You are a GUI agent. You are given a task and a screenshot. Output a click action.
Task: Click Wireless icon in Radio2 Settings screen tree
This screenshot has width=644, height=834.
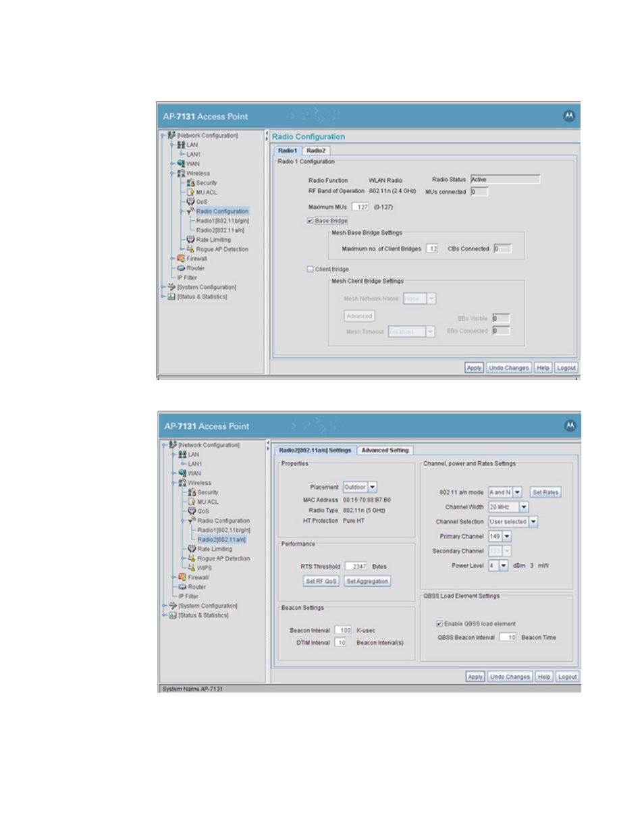182,482
